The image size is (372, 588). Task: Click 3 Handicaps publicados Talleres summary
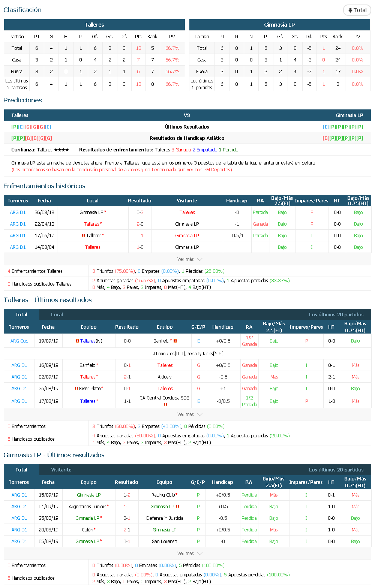[40, 284]
